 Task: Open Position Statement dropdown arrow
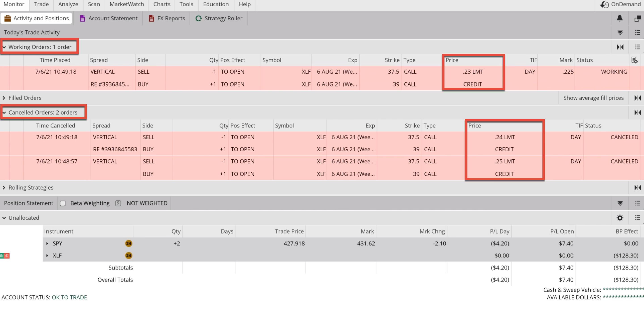point(620,203)
